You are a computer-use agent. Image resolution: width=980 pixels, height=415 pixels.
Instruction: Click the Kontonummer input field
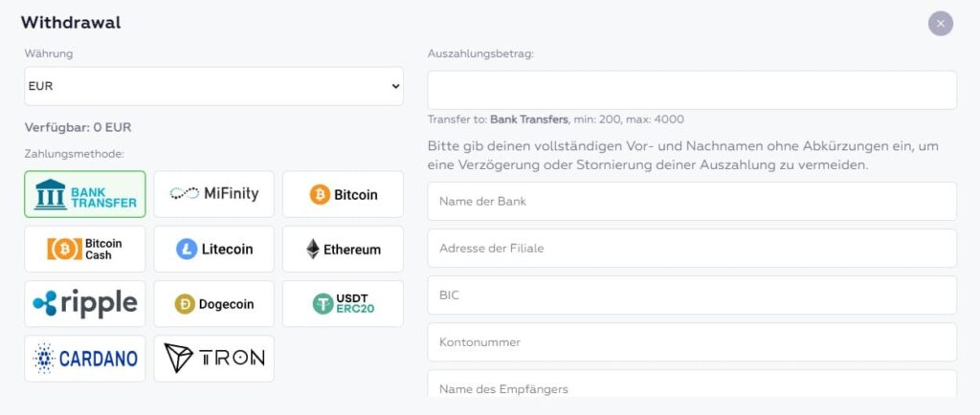click(692, 341)
